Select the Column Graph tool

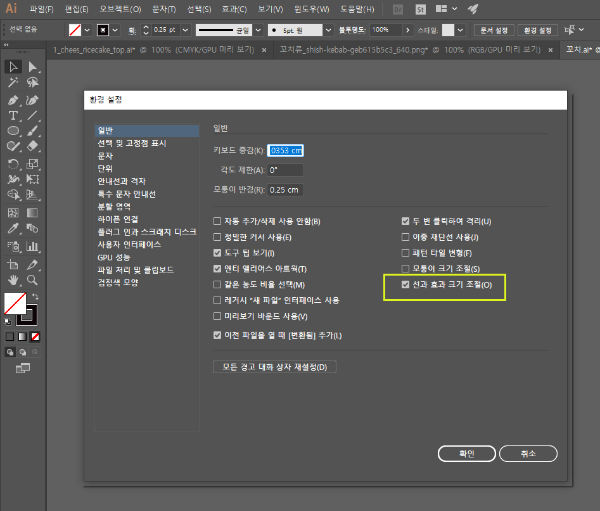(x=33, y=247)
